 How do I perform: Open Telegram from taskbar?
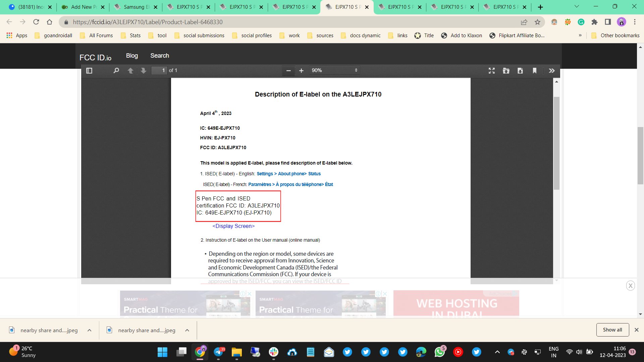pyautogui.click(x=219, y=352)
